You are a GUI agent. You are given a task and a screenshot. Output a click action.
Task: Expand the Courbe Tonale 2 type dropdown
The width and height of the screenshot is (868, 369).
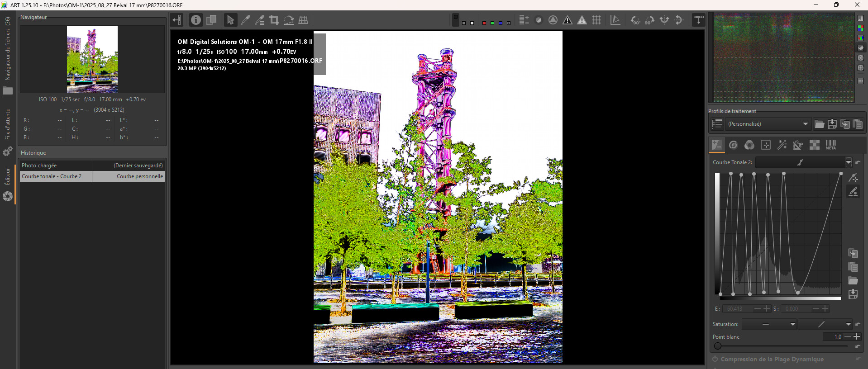tap(848, 162)
